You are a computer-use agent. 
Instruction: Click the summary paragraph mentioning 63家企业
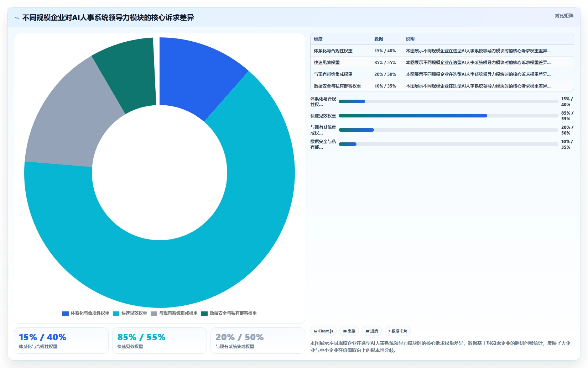441,347
